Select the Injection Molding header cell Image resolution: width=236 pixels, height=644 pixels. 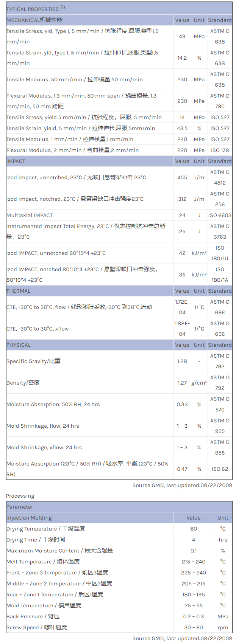point(29,518)
